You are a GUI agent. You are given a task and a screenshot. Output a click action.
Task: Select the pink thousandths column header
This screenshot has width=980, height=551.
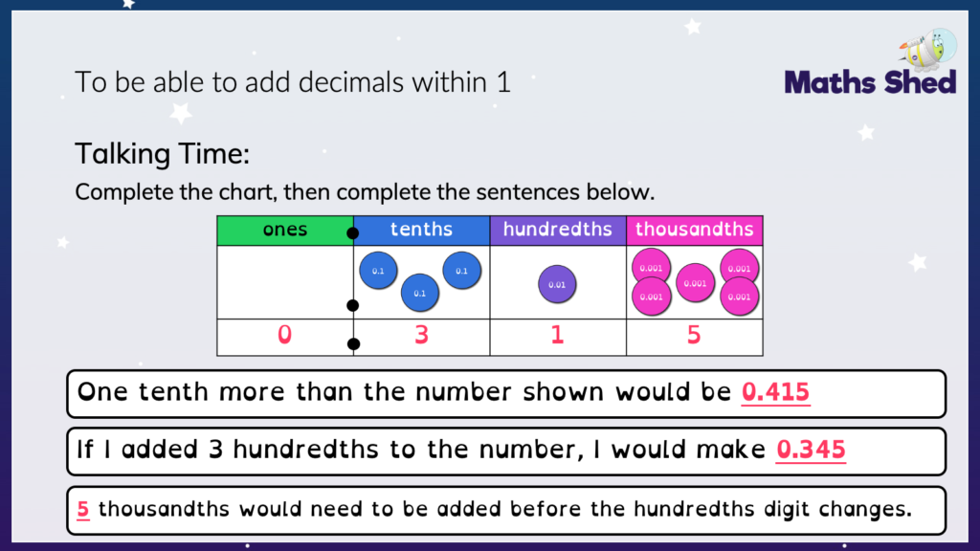tap(695, 230)
